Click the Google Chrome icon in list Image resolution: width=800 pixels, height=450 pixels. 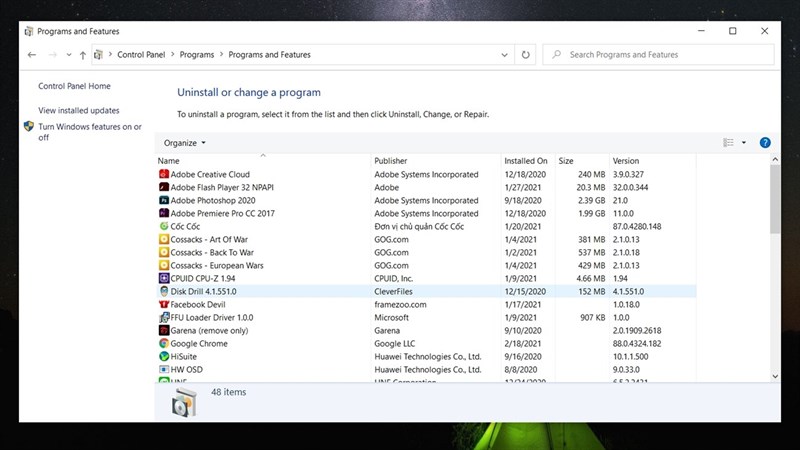(164, 343)
